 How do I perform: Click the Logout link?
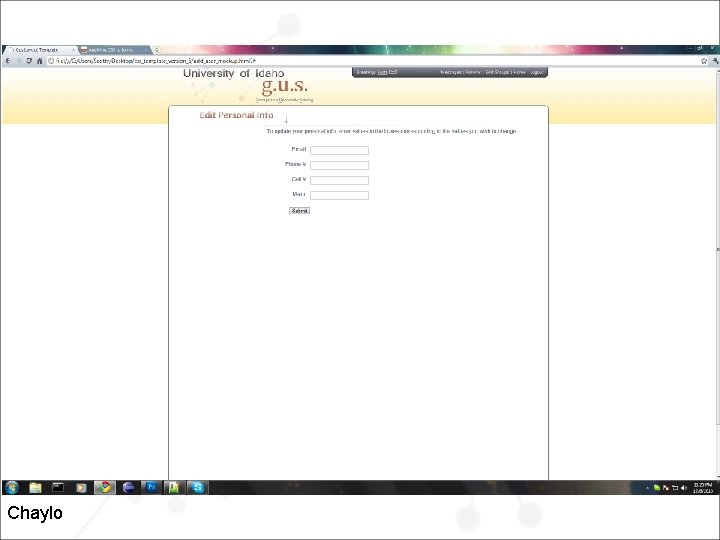coord(536,72)
